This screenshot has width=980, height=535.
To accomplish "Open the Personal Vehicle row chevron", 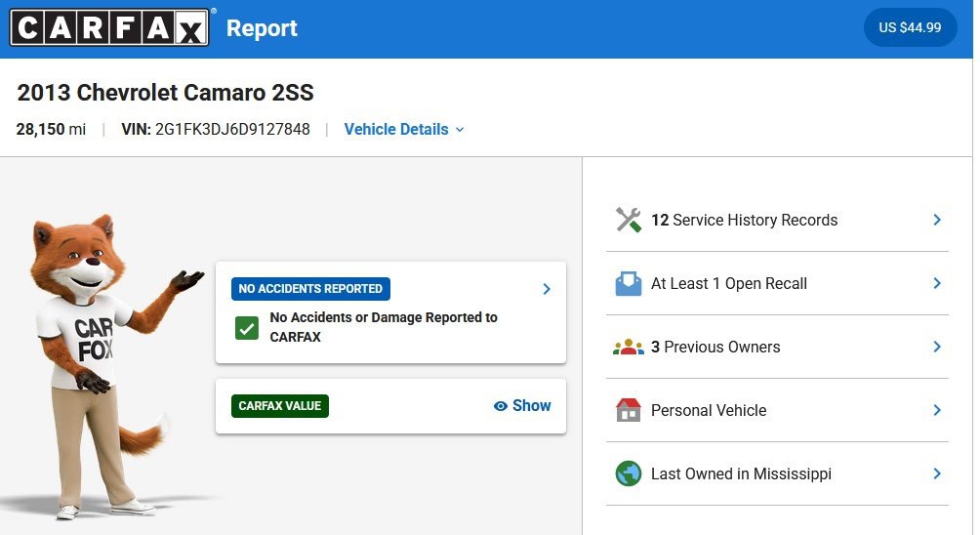I will (x=937, y=410).
